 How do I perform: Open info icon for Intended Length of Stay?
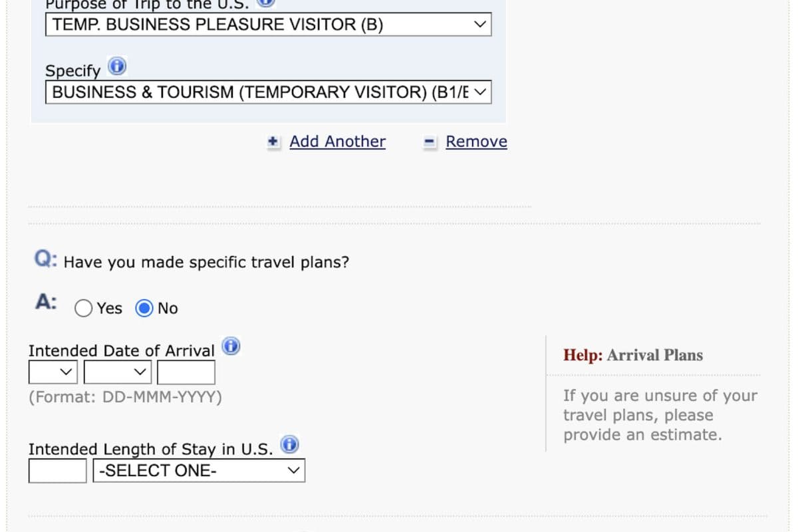coord(289,444)
